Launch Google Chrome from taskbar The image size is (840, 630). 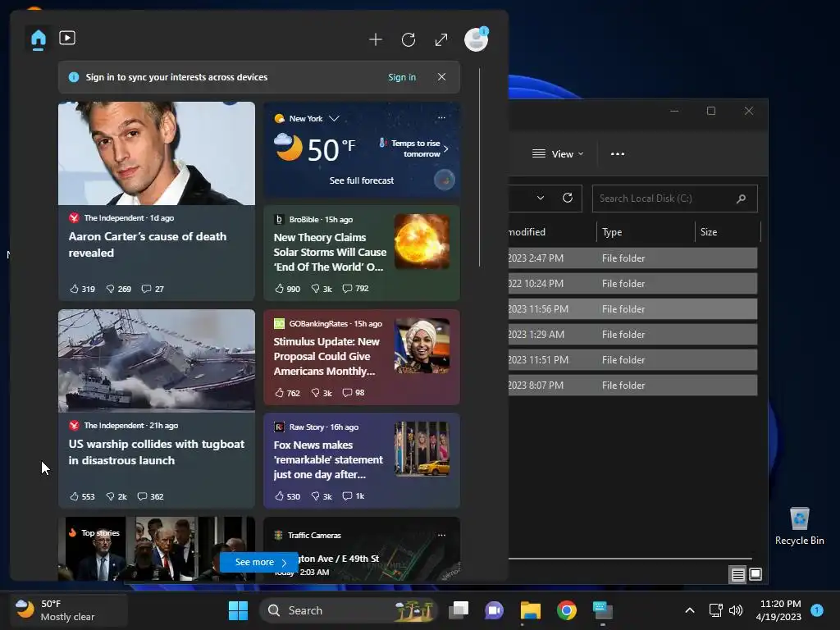tap(566, 610)
